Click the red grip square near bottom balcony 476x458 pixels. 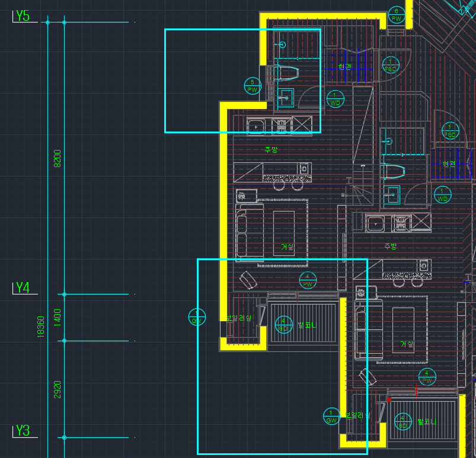click(389, 400)
